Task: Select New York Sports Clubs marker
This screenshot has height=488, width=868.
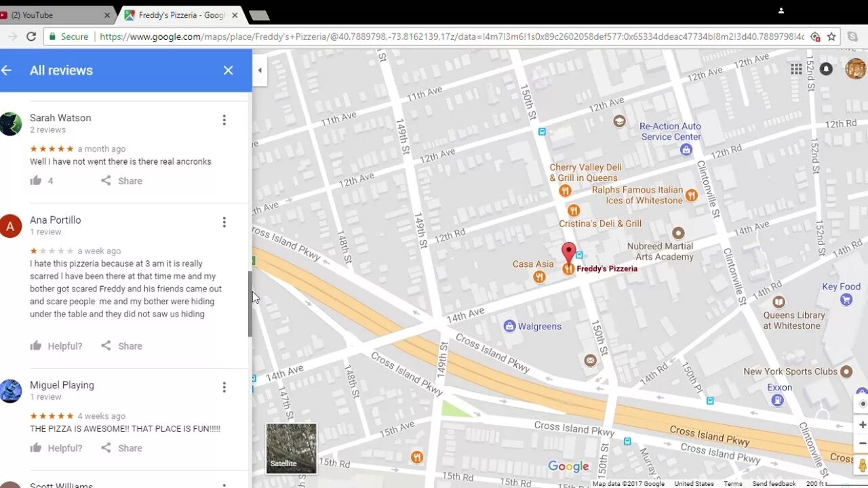Action: (x=846, y=371)
